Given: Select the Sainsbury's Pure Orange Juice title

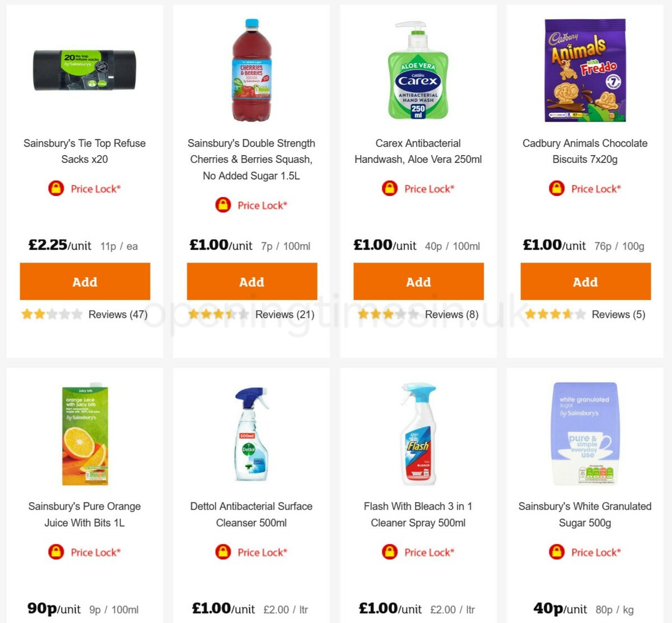Looking at the screenshot, I should coord(85,514).
